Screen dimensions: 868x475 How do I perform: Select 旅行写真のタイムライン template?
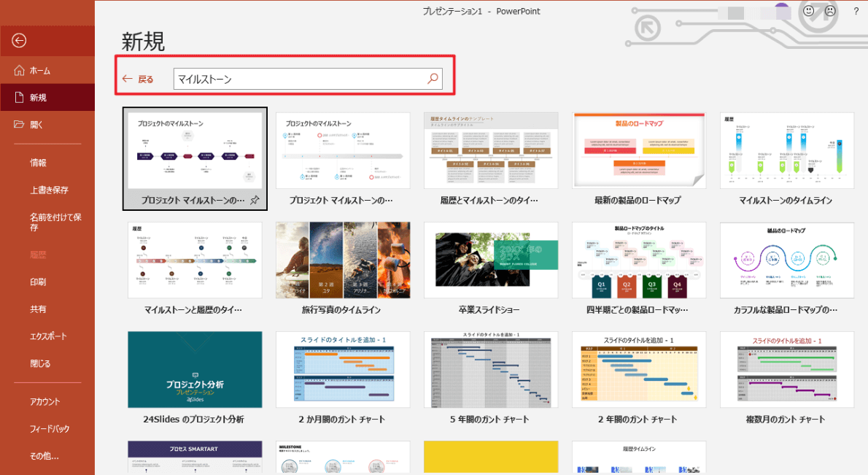coord(343,260)
